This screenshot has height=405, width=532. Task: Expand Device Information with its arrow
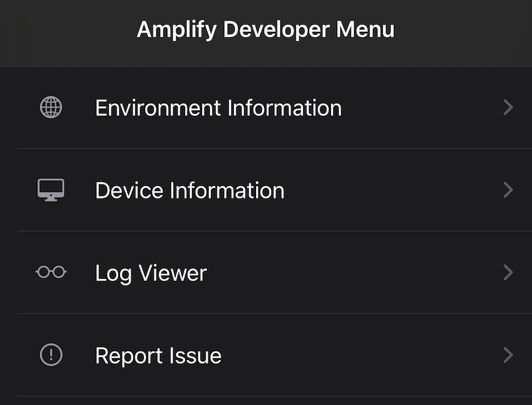508,190
